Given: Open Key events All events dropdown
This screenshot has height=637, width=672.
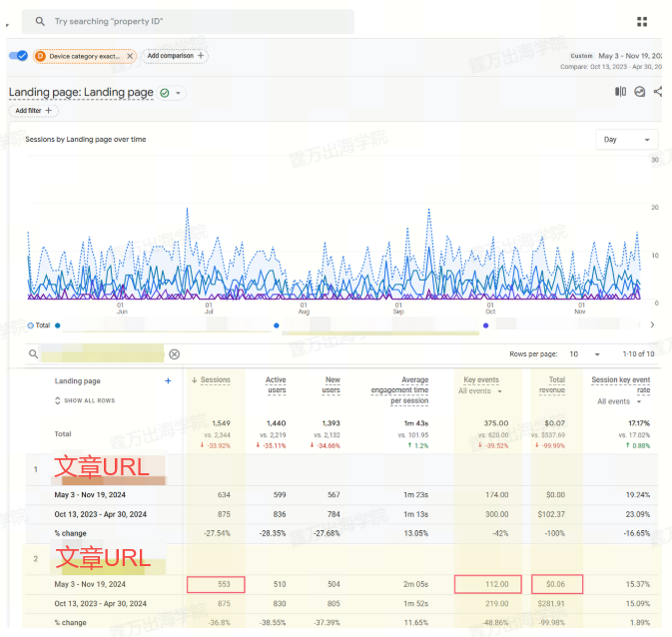Looking at the screenshot, I should 479,391.
